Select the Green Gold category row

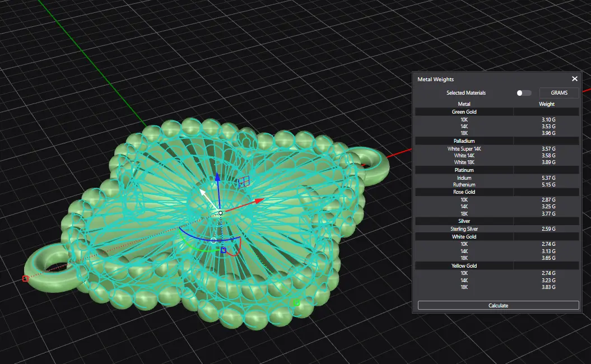pos(464,112)
